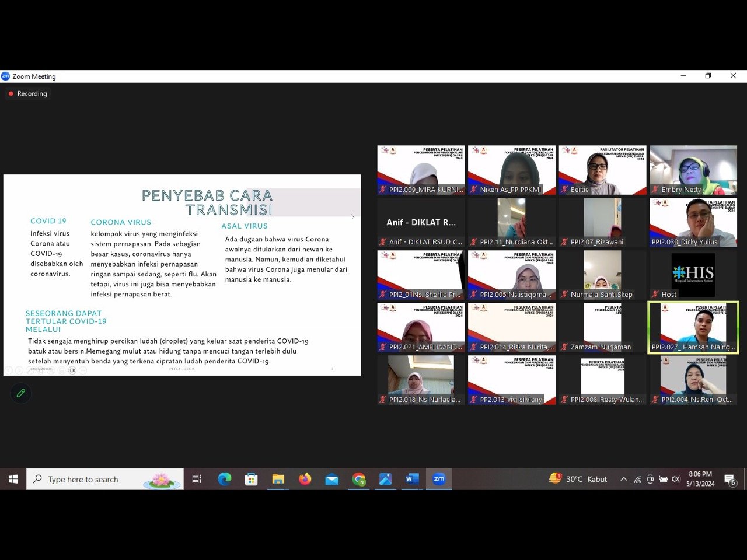The height and width of the screenshot is (560, 747).
Task: Toggle volume speaker icon in system tray
Action: [x=676, y=479]
